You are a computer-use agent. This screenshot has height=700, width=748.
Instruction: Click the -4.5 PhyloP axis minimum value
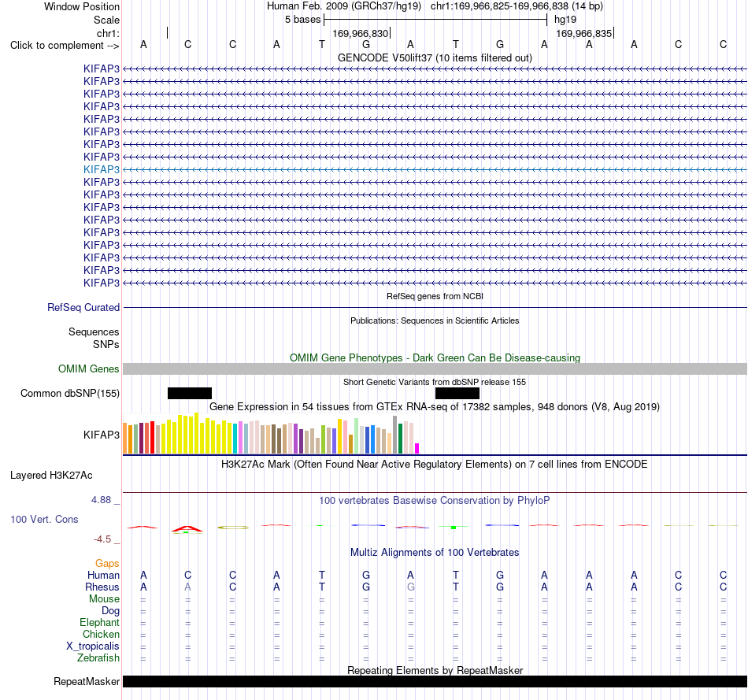click(102, 539)
